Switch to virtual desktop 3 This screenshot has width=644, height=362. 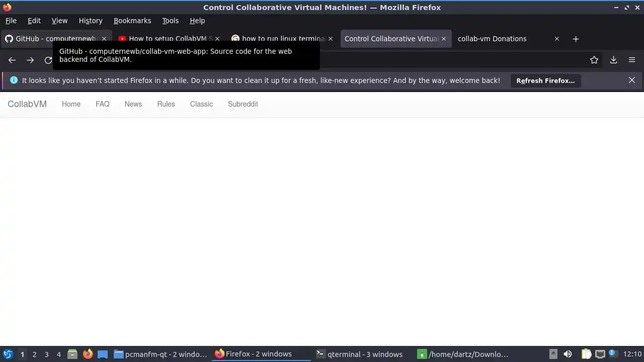pos(46,354)
